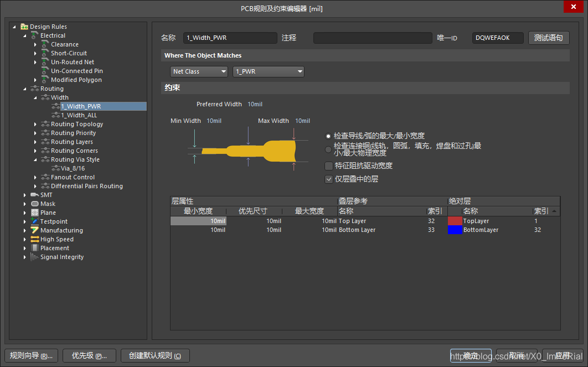Click the BottomLayer blue color swatch

pyautogui.click(x=455, y=230)
